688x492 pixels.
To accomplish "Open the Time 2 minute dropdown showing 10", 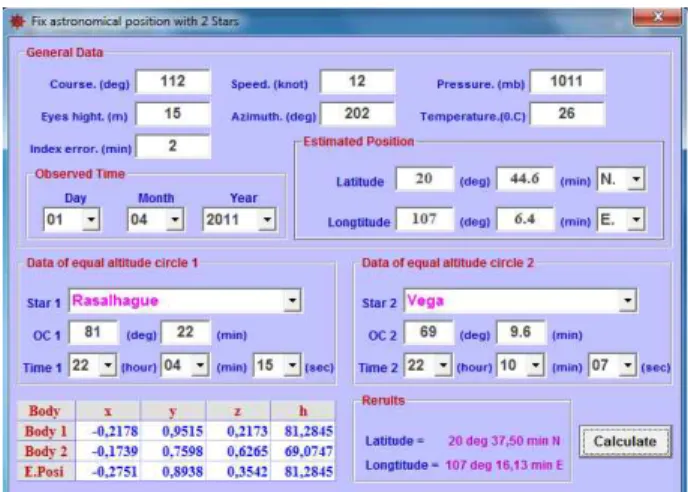I will 535,365.
